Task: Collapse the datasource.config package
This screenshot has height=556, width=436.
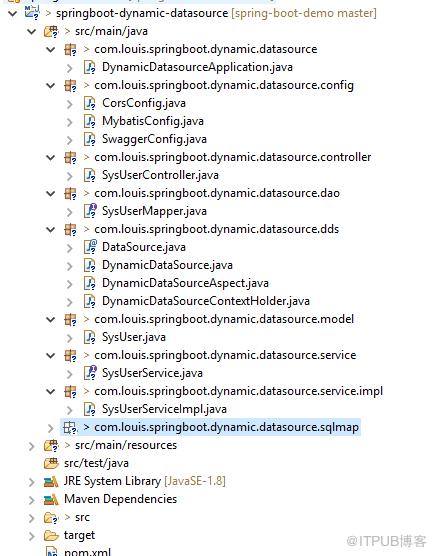Action: 51,86
